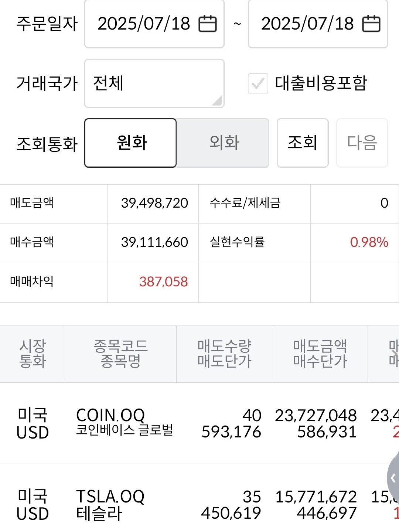Screen dimensions: 399x532
Task: Click the 종목코드 종목명 column header
Action: (x=120, y=354)
